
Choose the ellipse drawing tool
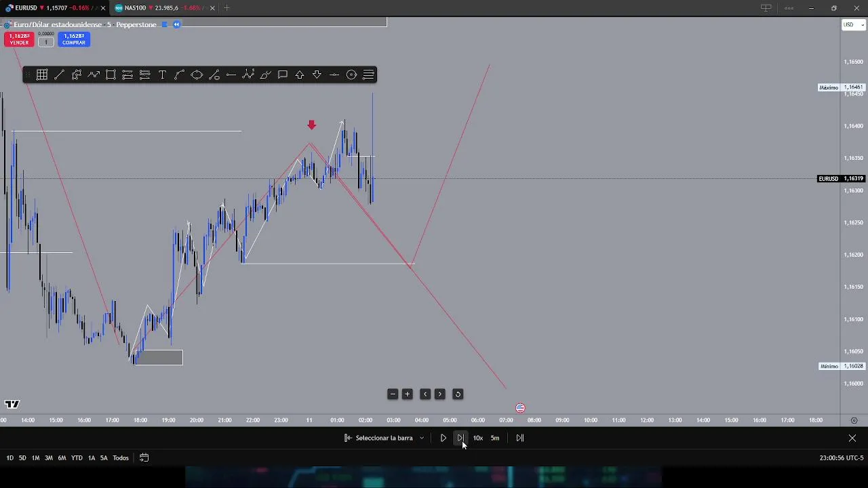[x=197, y=75]
